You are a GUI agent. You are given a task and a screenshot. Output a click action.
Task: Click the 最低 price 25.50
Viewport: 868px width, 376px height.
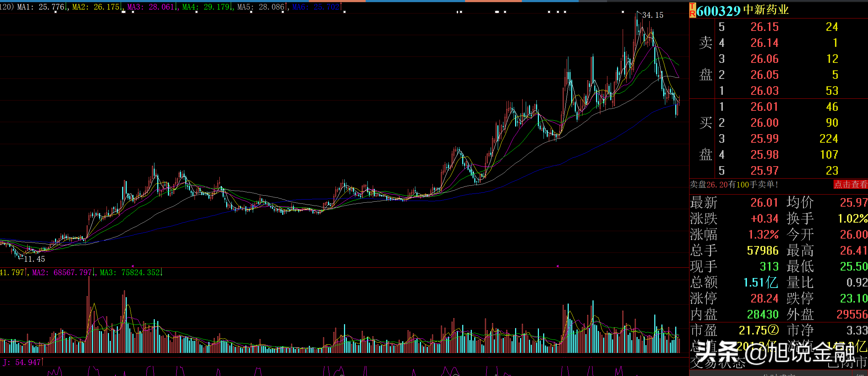pyautogui.click(x=854, y=267)
